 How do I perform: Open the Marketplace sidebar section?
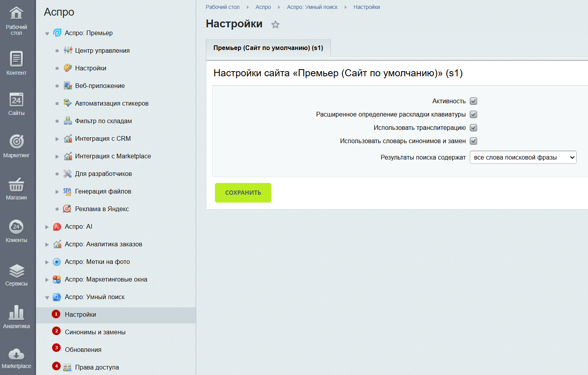(16, 358)
